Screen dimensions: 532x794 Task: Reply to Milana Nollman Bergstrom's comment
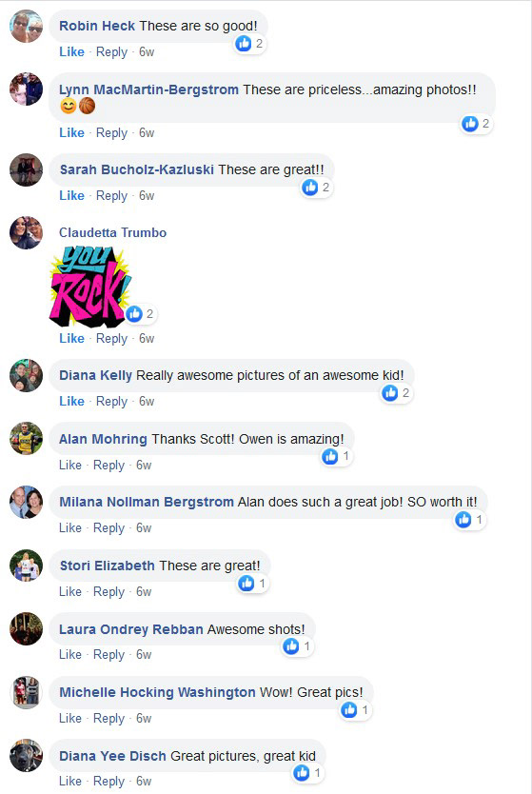(108, 528)
